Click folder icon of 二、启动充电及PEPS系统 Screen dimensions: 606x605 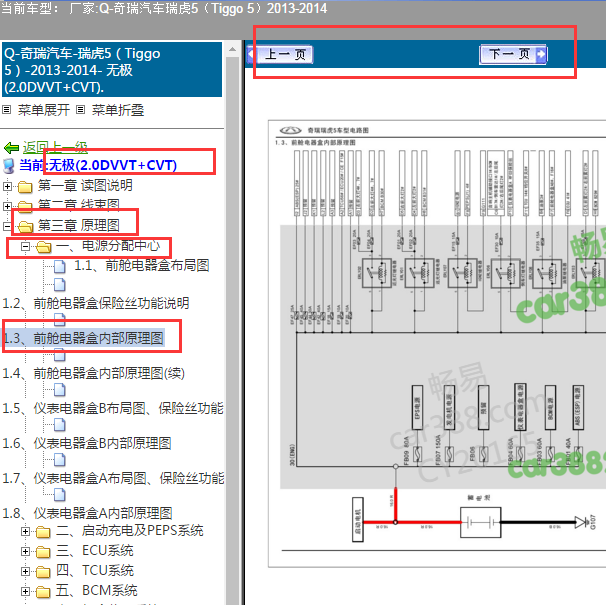click(x=43, y=532)
